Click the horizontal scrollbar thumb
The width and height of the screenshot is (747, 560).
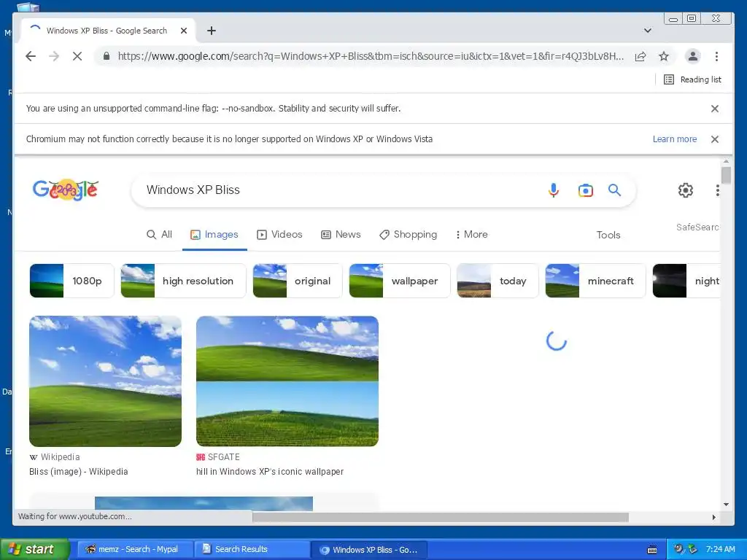[441, 517]
